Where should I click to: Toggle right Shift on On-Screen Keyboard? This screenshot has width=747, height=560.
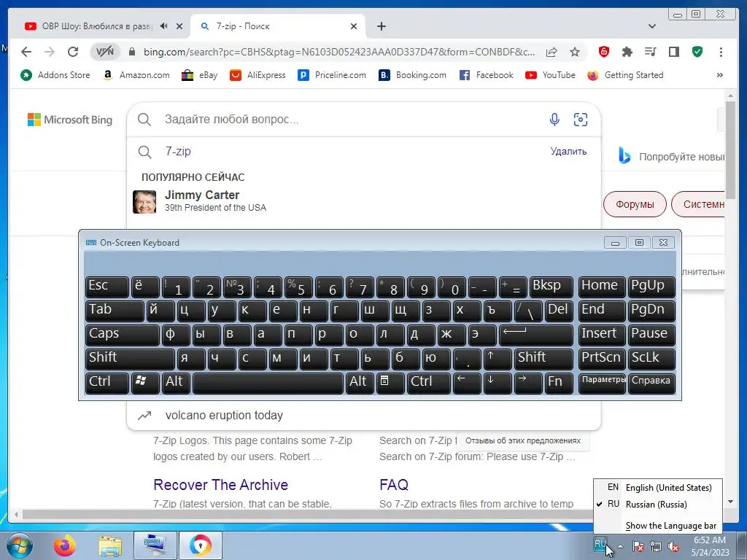(543, 359)
